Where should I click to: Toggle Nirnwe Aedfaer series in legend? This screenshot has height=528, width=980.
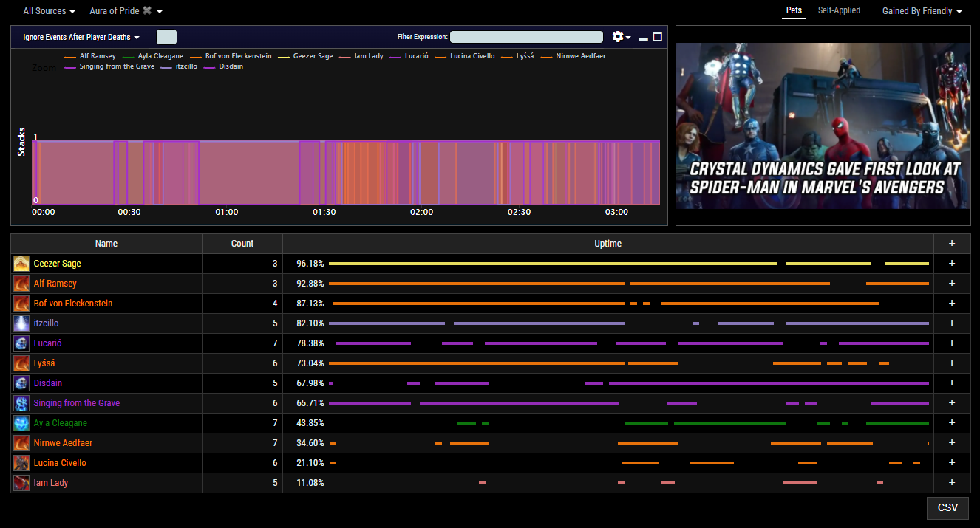574,56
